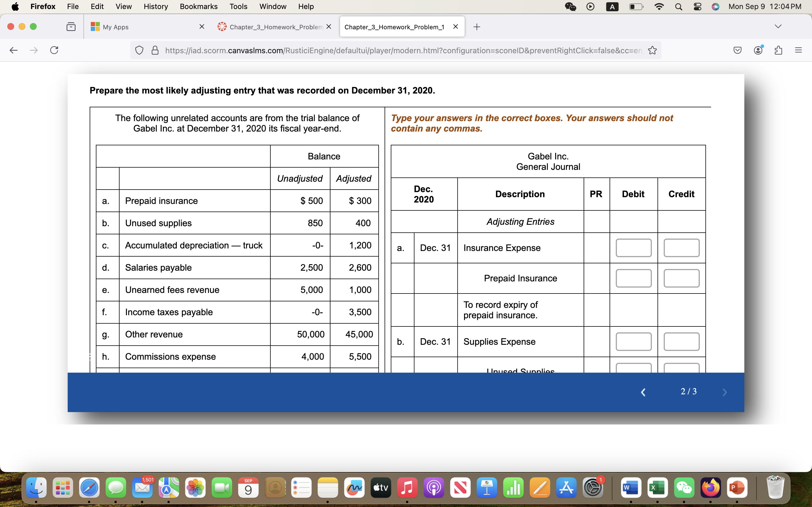Click the share/extensions icon in toolbar
The image size is (812, 507).
[778, 50]
